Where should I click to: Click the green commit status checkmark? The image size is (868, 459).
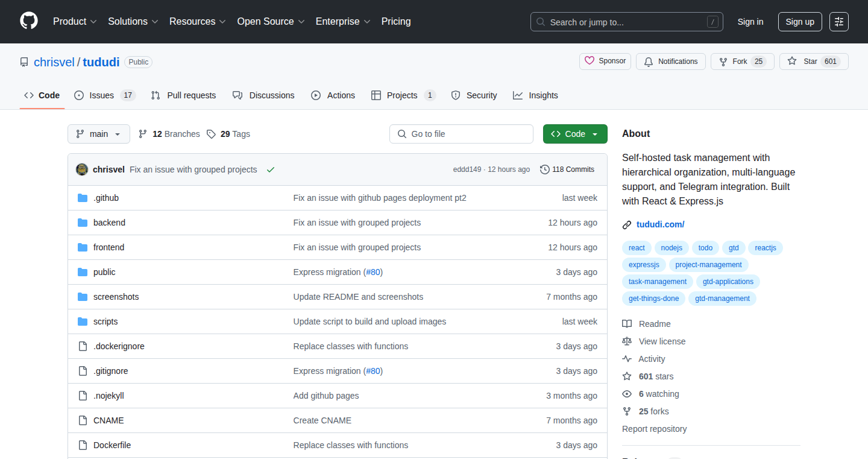point(271,169)
